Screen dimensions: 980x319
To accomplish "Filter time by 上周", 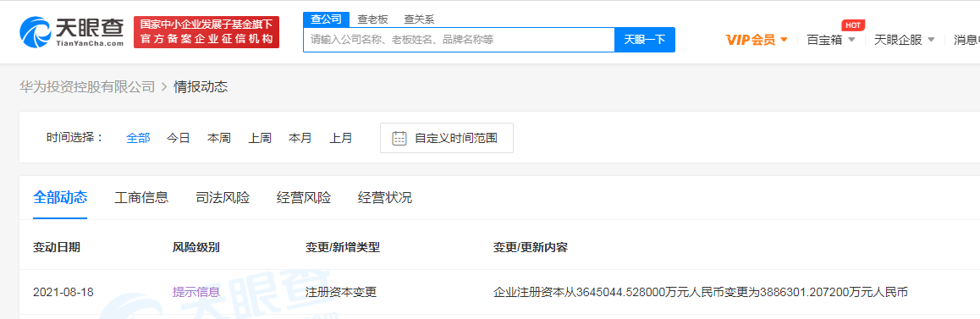I will click(x=259, y=138).
